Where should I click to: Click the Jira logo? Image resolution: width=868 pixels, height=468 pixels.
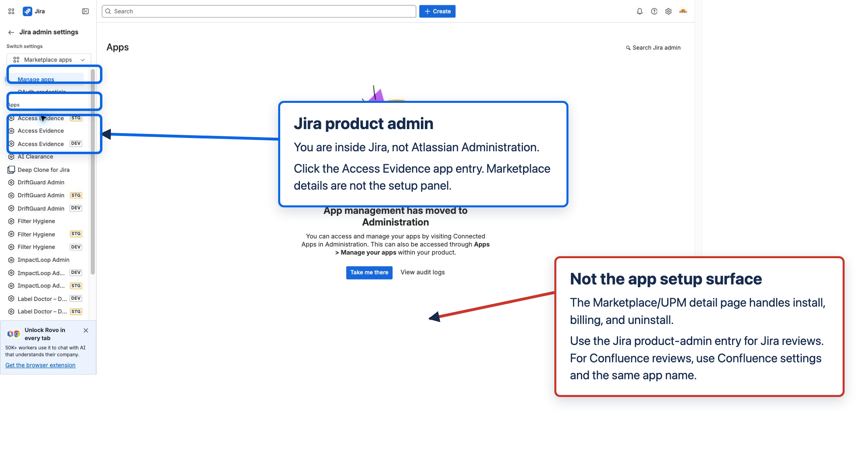[27, 11]
